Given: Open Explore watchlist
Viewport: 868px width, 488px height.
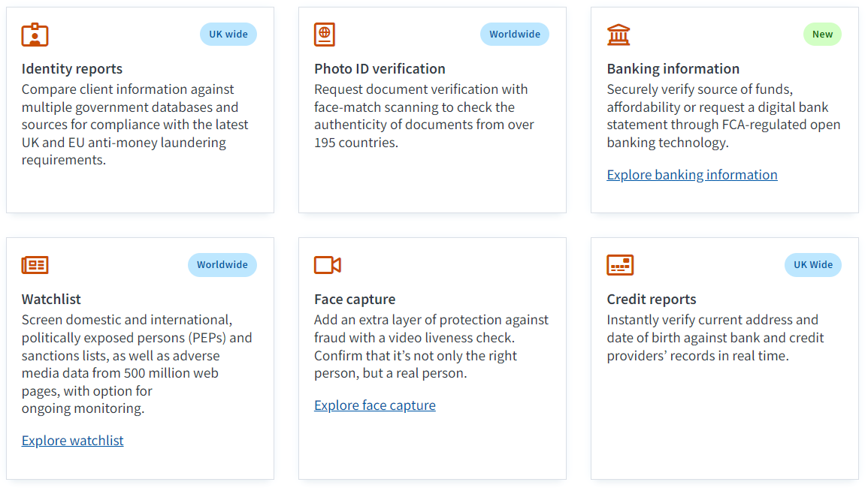Looking at the screenshot, I should pos(72,440).
